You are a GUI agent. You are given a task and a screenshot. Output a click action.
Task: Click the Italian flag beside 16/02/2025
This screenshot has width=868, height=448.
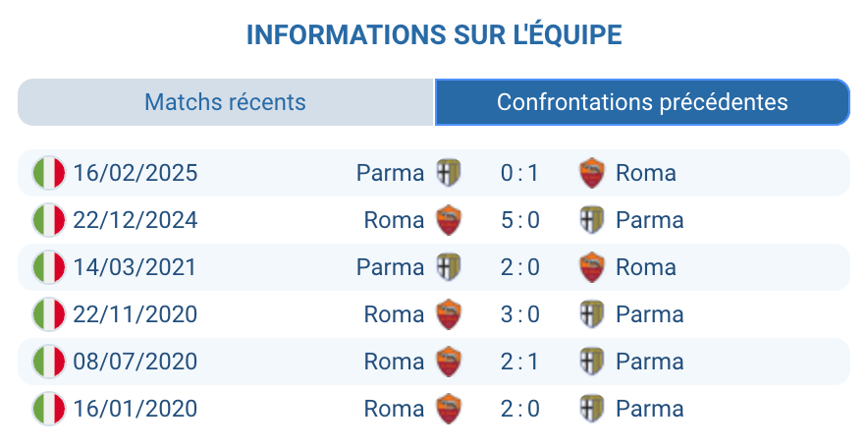pos(48,173)
